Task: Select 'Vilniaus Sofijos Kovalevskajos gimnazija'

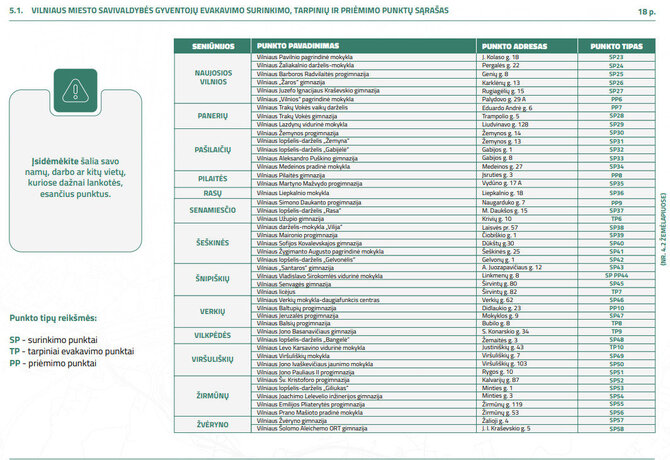Action: (x=309, y=243)
